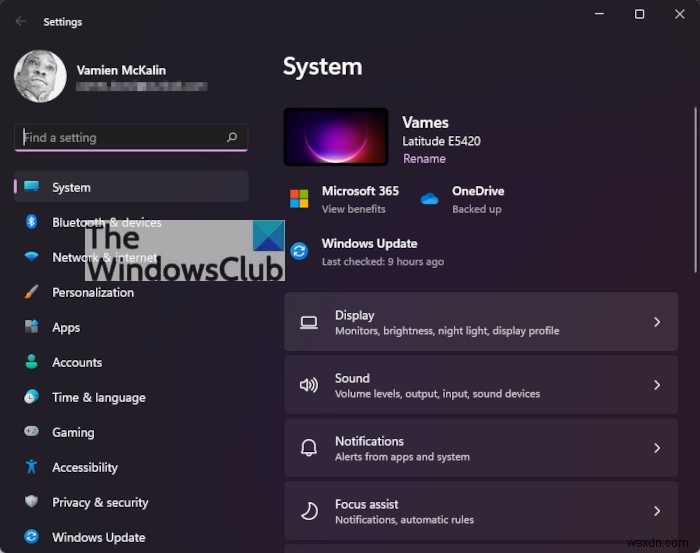Open Bluetooth & devices category
Screen dimensions: 700x553
tap(107, 222)
